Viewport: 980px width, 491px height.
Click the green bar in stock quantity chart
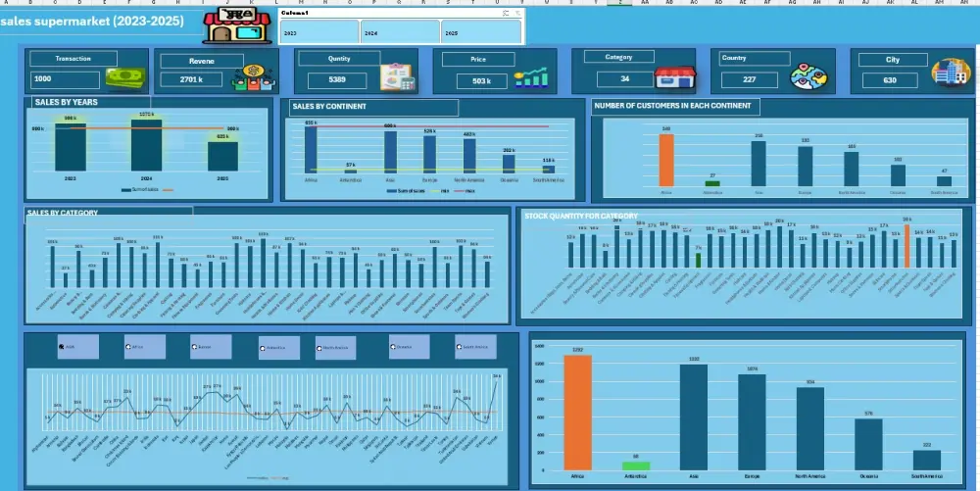coord(698,261)
